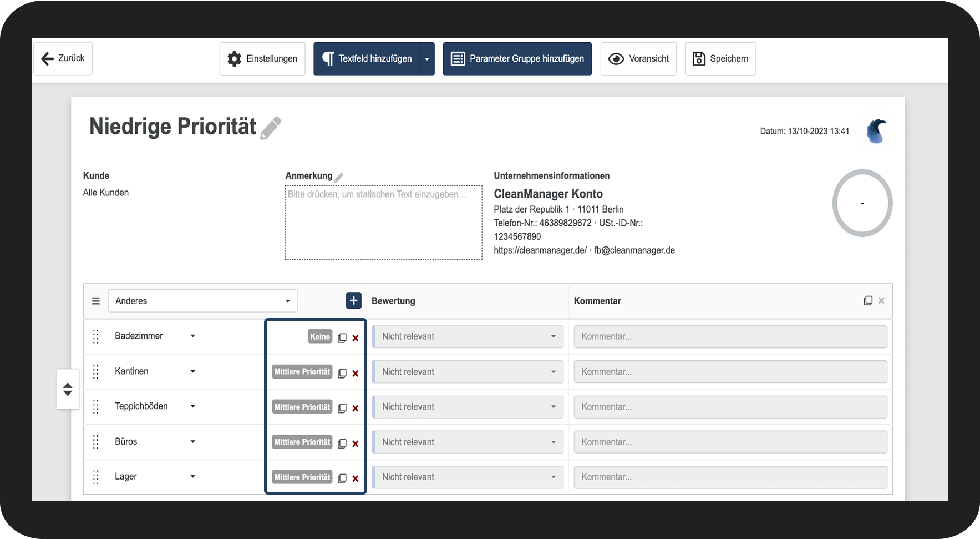Open the Anderes group dropdown
Screen dimensions: 980x539
tap(202, 301)
